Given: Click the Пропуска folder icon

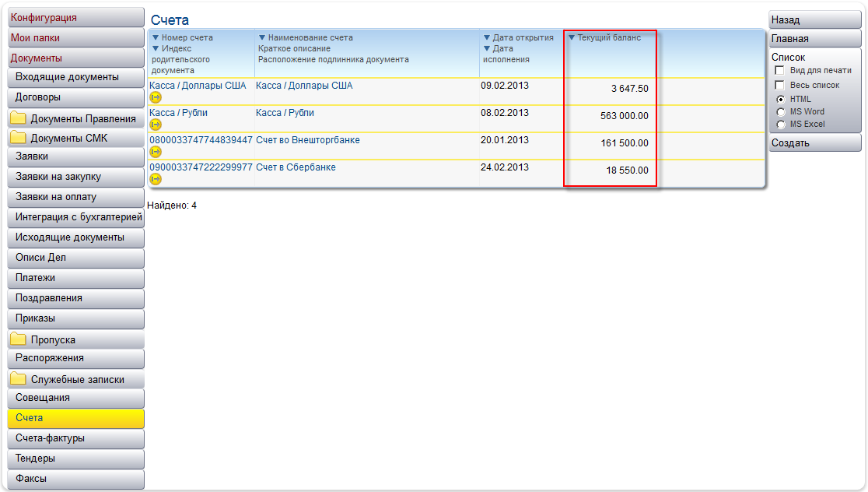Looking at the screenshot, I should click(x=18, y=340).
